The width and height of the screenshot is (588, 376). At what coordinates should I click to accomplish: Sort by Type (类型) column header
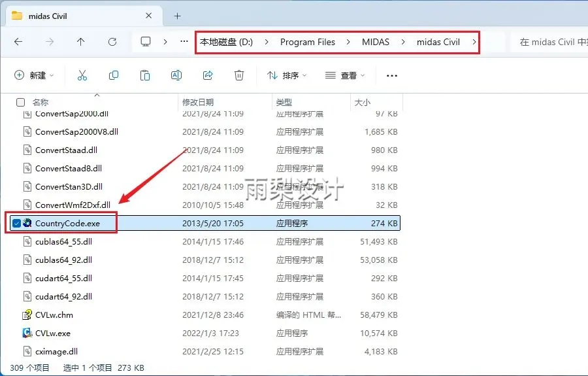[x=284, y=102]
